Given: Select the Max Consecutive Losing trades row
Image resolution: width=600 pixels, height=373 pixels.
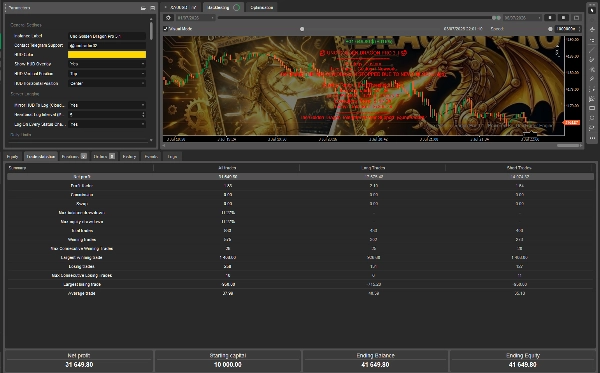Looking at the screenshot, I should coord(301,275).
